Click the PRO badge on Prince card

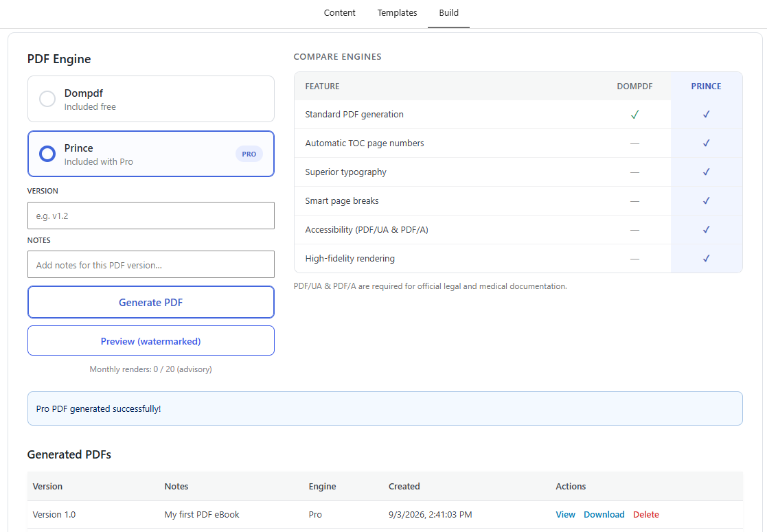pyautogui.click(x=249, y=154)
